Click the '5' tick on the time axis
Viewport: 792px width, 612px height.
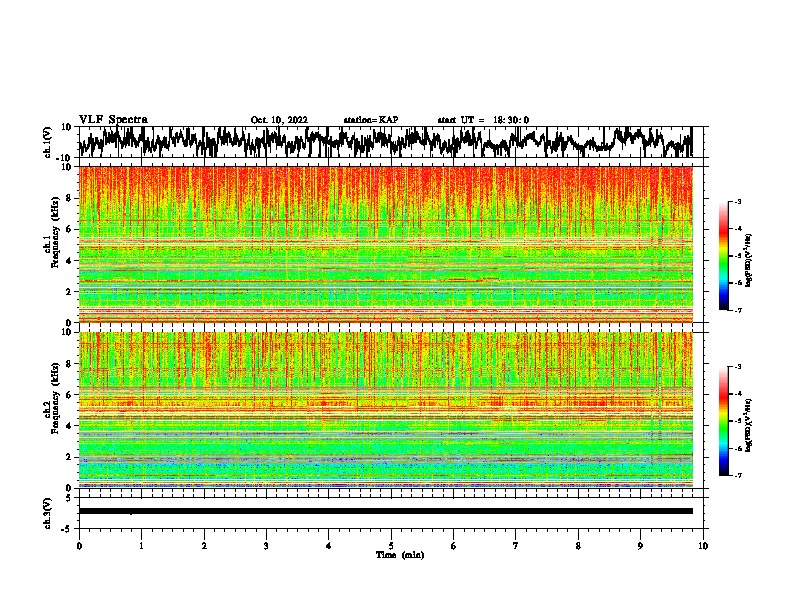click(391, 546)
